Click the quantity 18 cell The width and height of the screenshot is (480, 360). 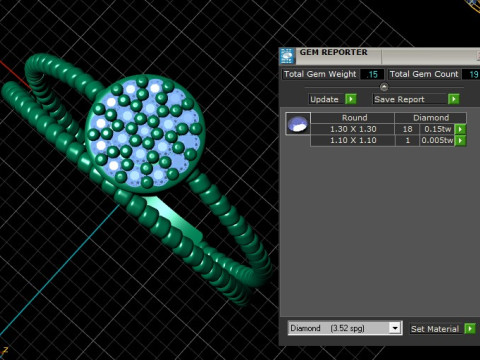(x=407, y=129)
